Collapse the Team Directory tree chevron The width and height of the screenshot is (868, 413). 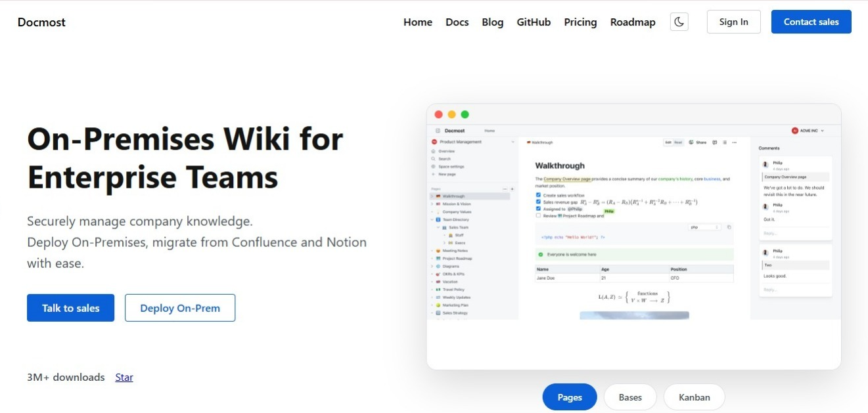point(432,219)
